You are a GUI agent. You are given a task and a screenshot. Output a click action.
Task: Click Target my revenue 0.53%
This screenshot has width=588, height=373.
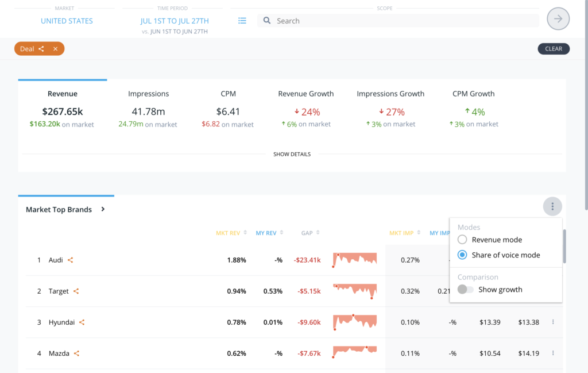pyautogui.click(x=273, y=291)
